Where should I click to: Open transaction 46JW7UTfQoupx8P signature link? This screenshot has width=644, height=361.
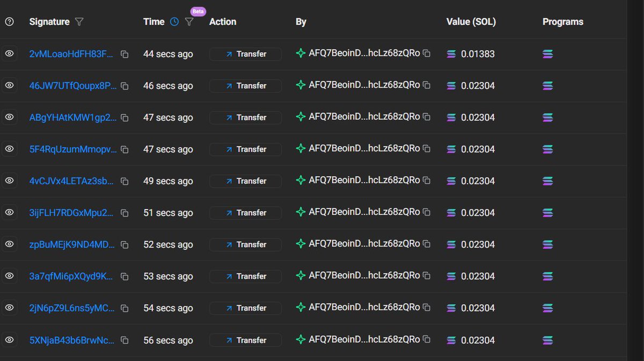coord(73,86)
